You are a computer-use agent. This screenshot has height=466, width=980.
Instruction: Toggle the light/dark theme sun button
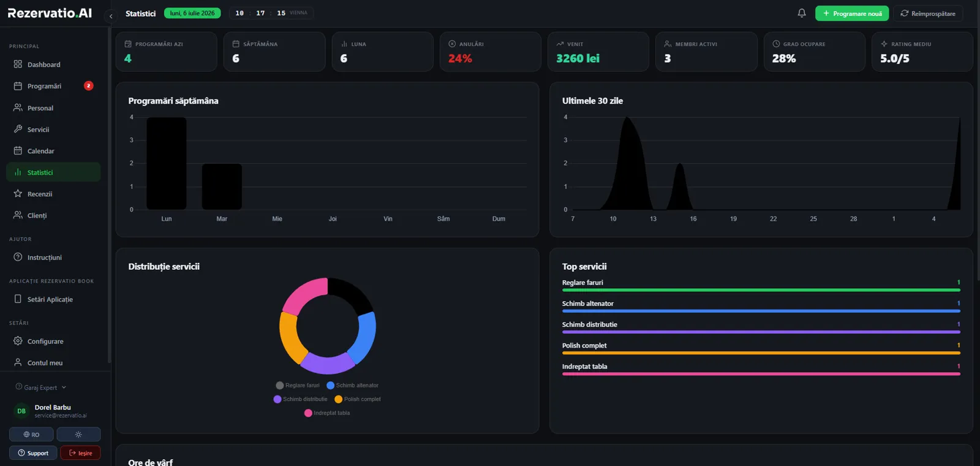[78, 434]
